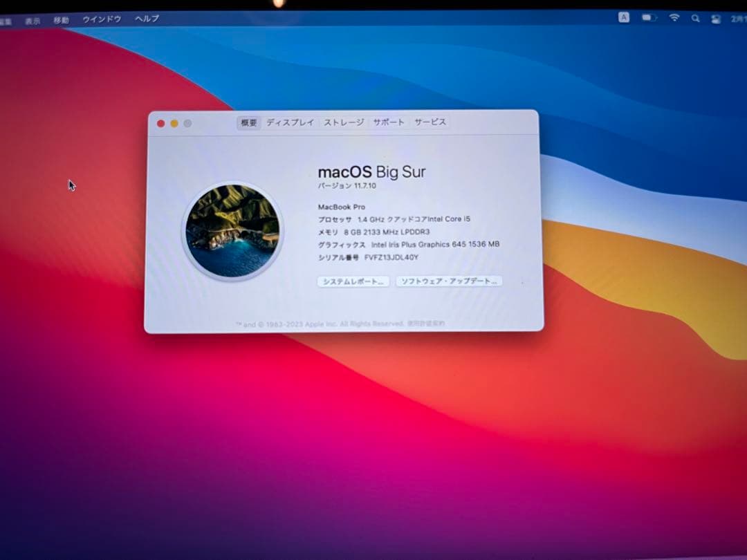Click the システムレポート button
Viewport: 747px width, 560px height.
[x=353, y=281]
